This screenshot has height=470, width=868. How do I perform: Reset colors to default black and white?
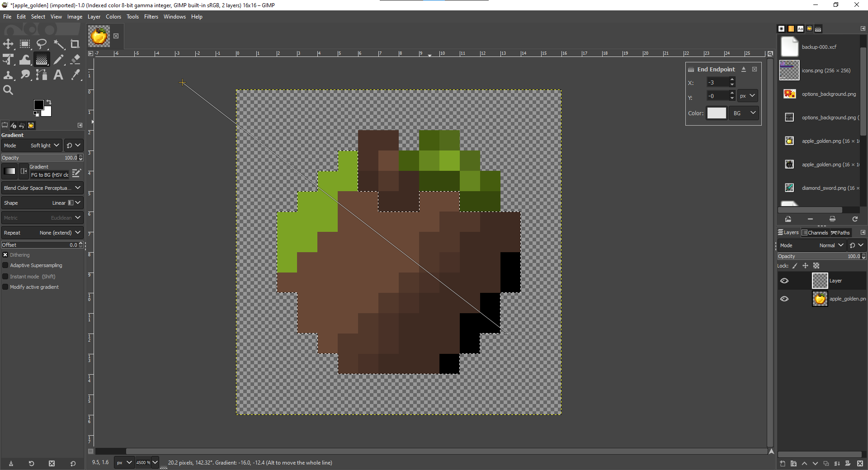[x=36, y=114]
